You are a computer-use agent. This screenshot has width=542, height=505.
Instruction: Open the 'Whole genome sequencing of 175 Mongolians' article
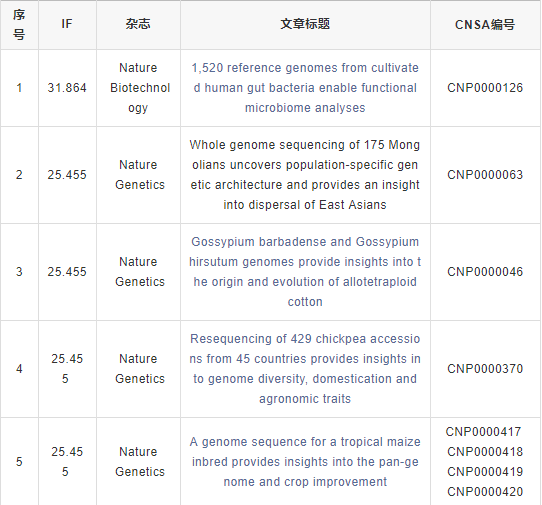click(x=305, y=175)
